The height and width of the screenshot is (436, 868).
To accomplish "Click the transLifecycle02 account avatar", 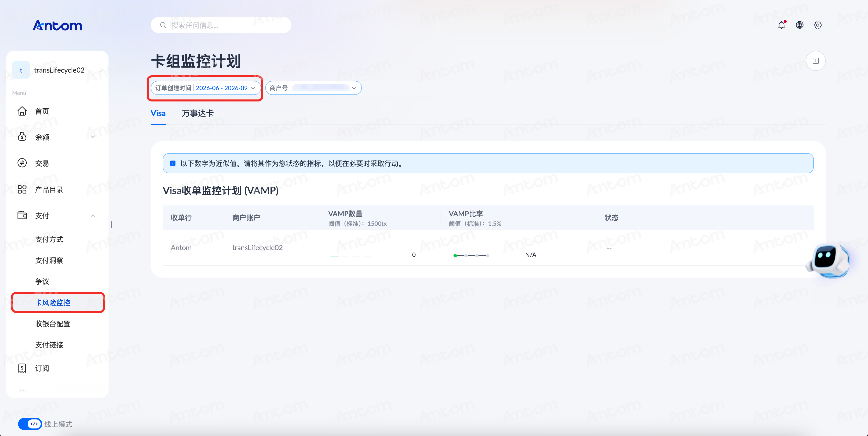I will tap(21, 70).
